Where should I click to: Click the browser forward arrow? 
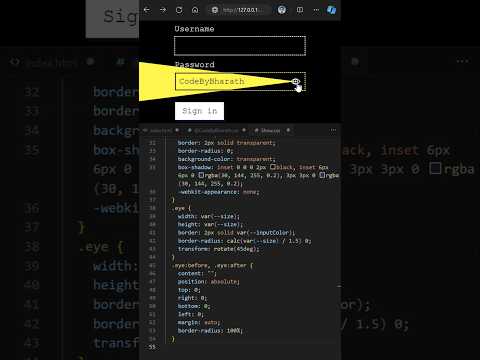163,10
